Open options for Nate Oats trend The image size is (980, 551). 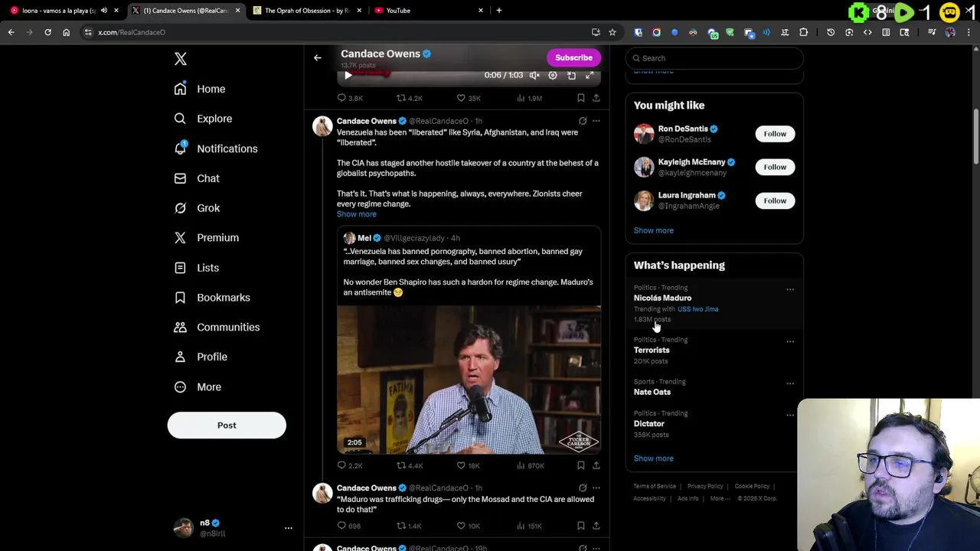tap(790, 383)
